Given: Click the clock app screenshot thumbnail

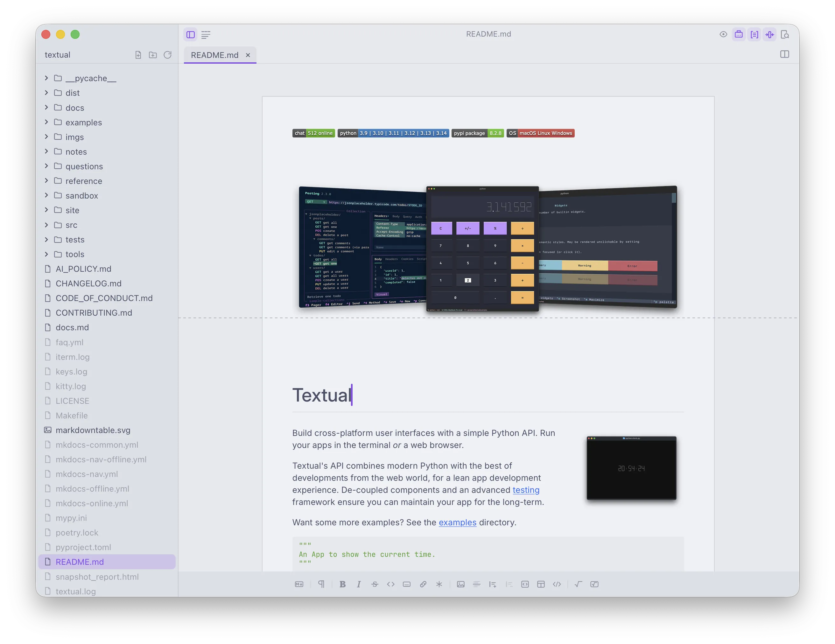Looking at the screenshot, I should click(x=631, y=468).
